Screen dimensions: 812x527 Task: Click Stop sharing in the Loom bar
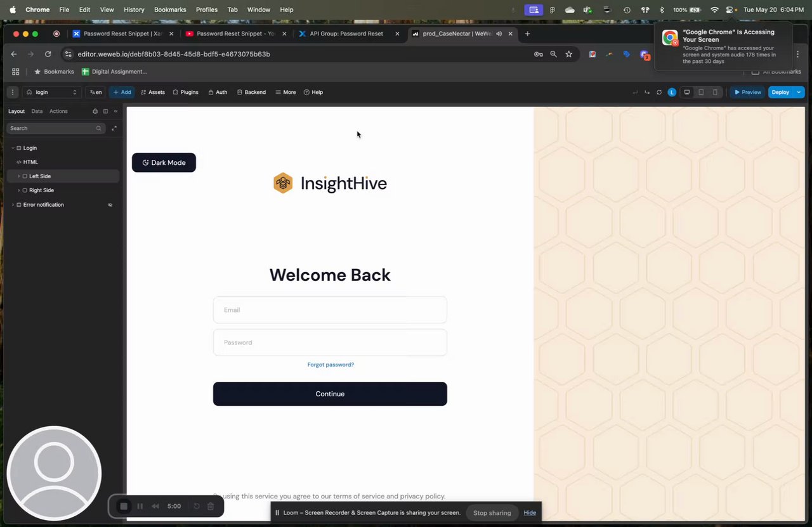492,512
